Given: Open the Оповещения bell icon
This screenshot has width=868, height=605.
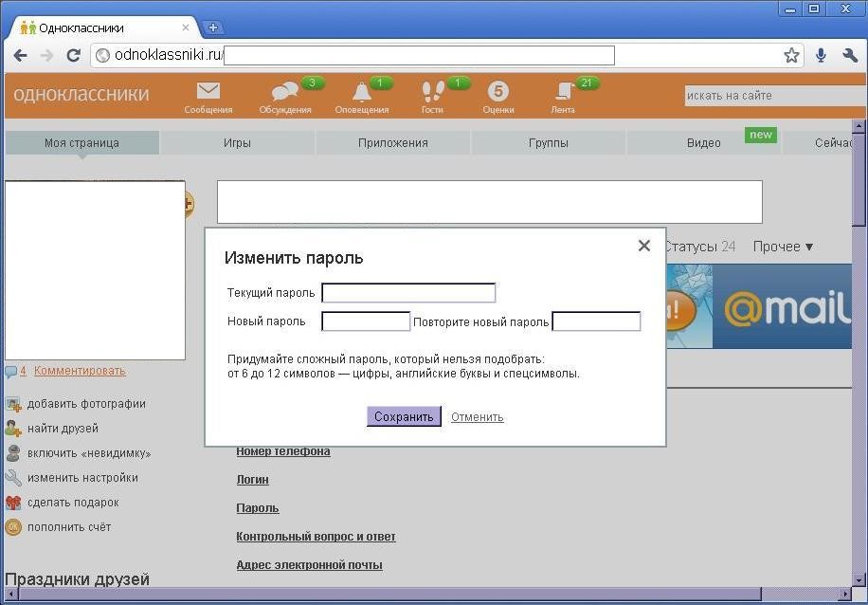Looking at the screenshot, I should click(361, 92).
